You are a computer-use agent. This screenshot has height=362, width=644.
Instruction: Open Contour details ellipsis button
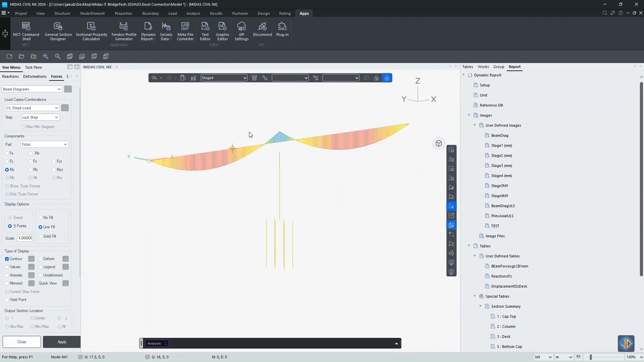(31, 259)
